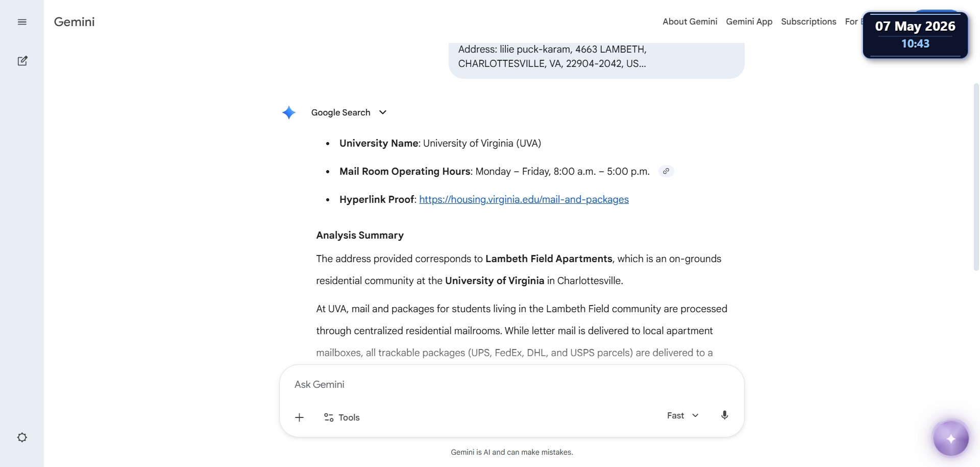The image size is (980, 467).
Task: Go to the Gemini App page
Action: (x=749, y=21)
